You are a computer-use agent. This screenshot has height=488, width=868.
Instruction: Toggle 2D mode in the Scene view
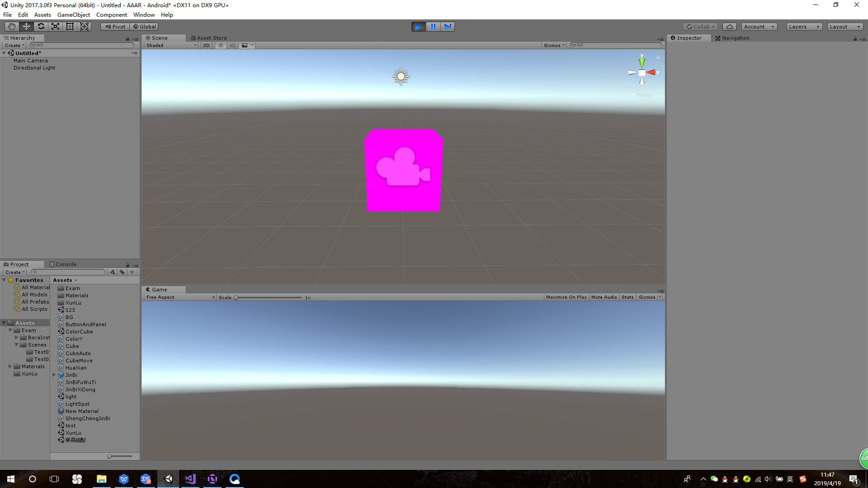tap(206, 45)
